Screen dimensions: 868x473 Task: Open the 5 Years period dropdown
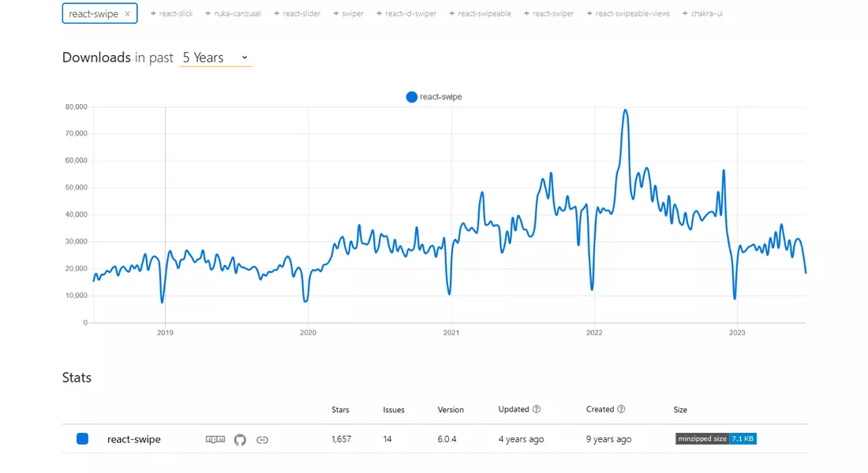point(215,58)
